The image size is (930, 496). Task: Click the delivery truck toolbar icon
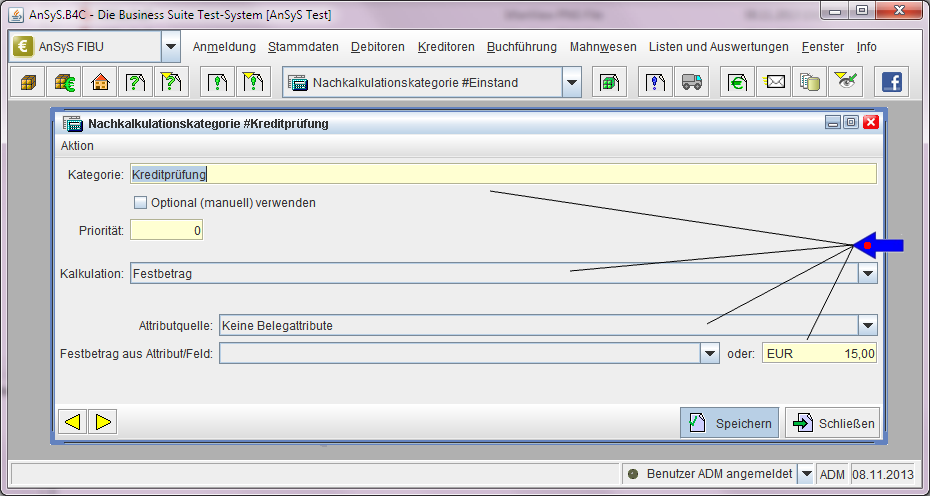(690, 82)
